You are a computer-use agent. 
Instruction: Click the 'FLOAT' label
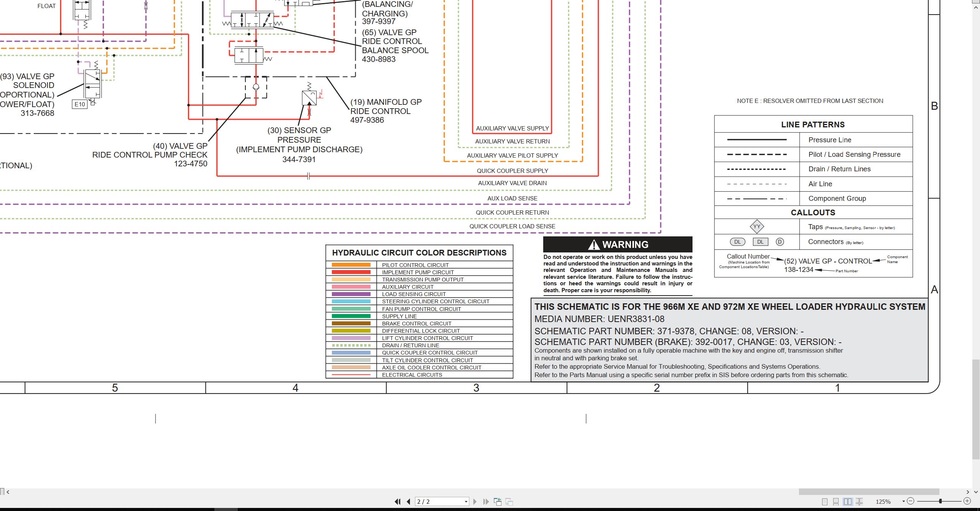click(46, 6)
